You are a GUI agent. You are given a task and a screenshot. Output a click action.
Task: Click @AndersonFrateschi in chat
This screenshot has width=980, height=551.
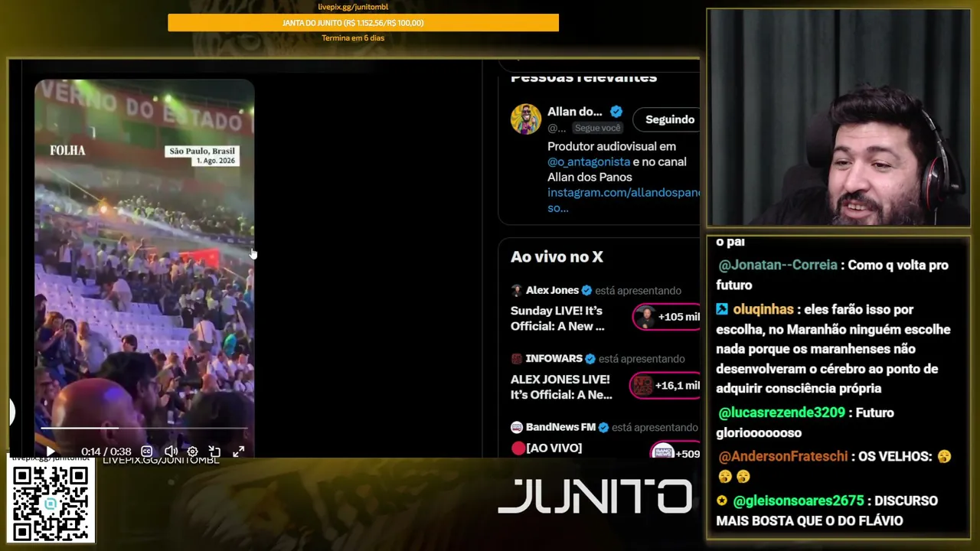point(783,456)
